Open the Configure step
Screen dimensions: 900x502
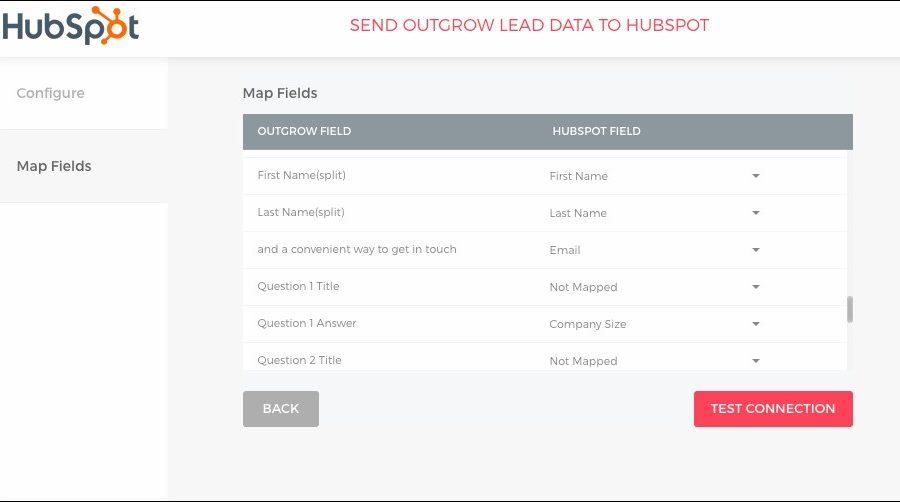51,93
